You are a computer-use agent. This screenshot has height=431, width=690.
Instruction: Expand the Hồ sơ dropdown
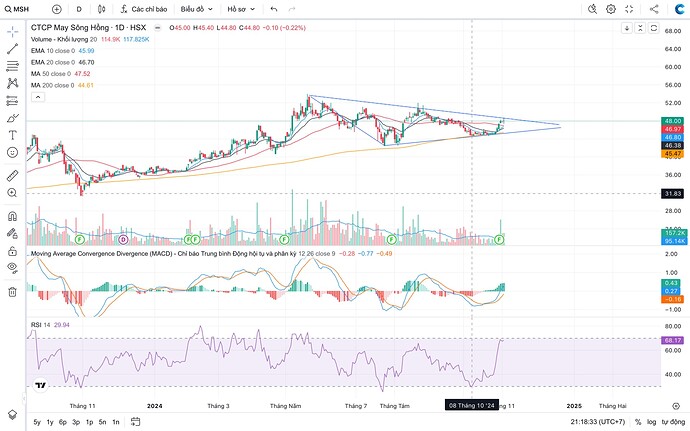pyautogui.click(x=241, y=9)
